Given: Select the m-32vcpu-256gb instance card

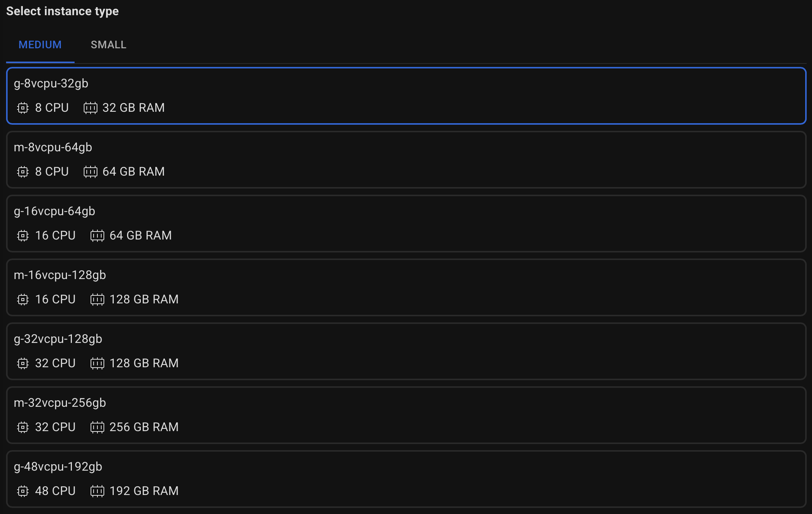Looking at the screenshot, I should pyautogui.click(x=406, y=415).
